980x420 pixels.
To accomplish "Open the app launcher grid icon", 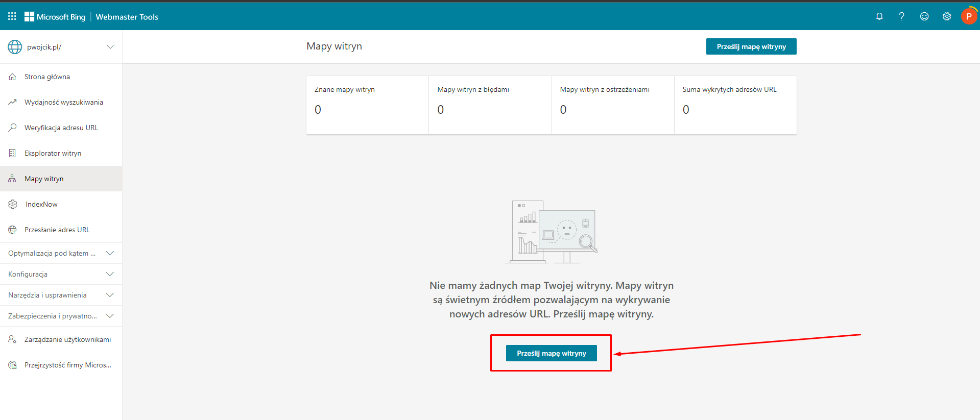I will coord(12,16).
